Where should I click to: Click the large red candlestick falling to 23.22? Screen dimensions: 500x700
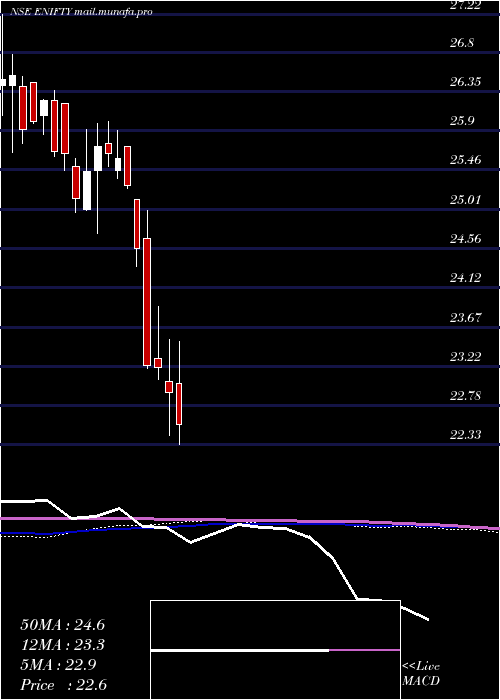coord(147,302)
